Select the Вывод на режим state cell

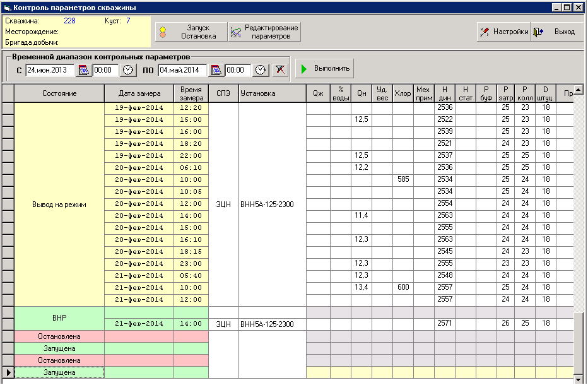click(x=59, y=204)
